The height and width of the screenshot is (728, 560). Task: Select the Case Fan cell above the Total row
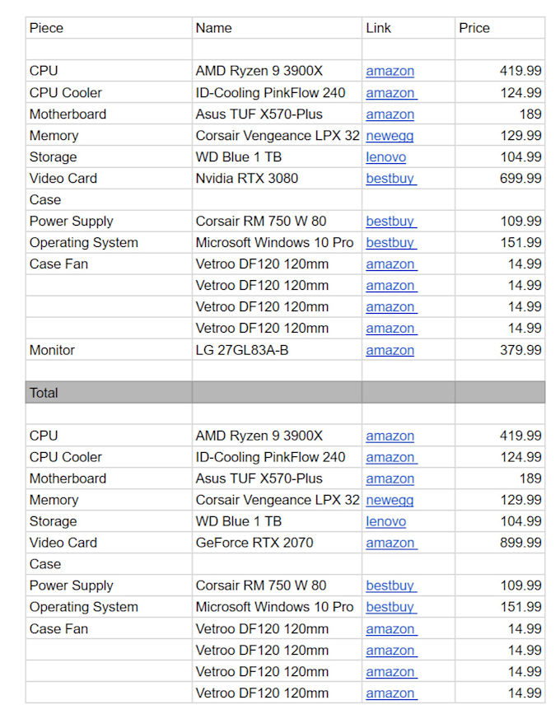[x=109, y=264]
